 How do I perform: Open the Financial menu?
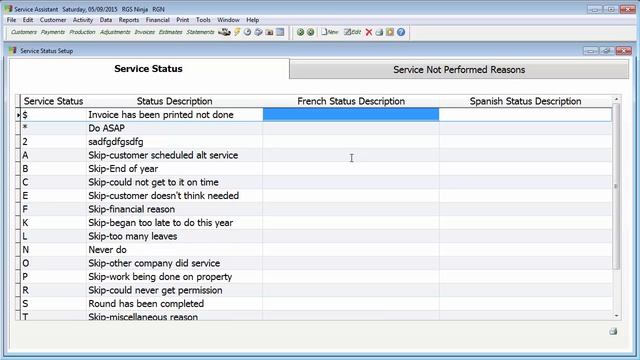[x=158, y=20]
